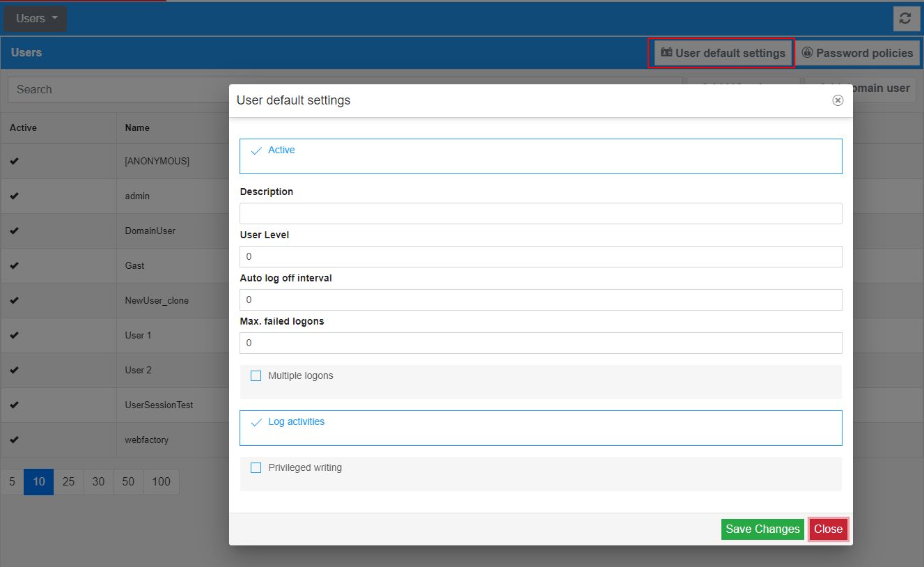The width and height of the screenshot is (924, 567).
Task: Focus the Description input field
Action: [x=541, y=213]
